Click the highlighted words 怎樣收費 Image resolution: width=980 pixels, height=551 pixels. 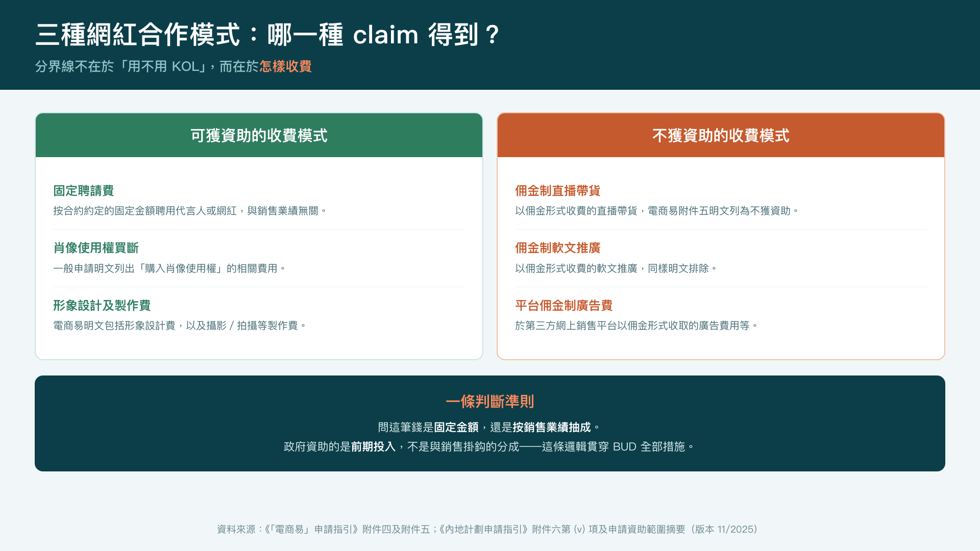click(285, 66)
